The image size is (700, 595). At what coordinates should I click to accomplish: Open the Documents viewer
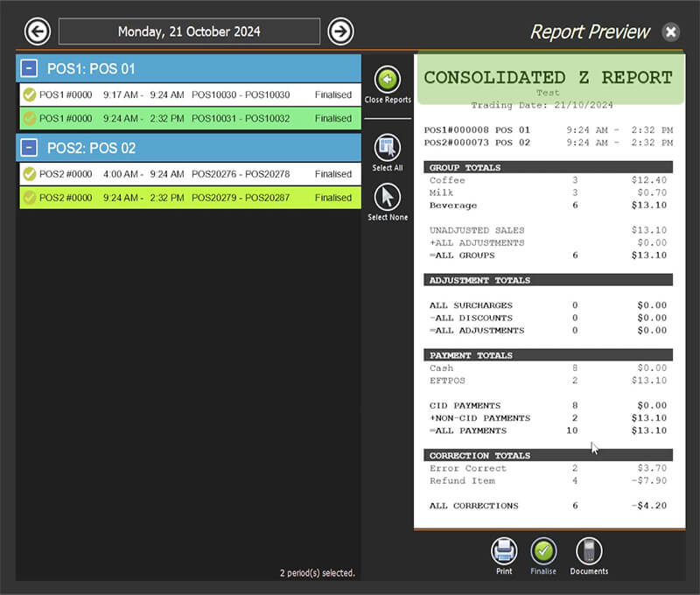coord(588,551)
